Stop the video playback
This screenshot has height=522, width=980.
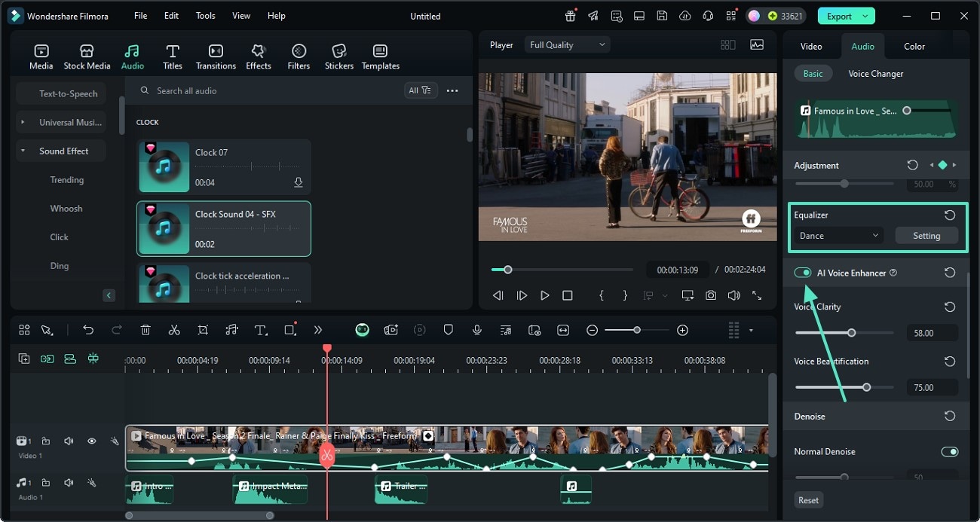point(568,295)
